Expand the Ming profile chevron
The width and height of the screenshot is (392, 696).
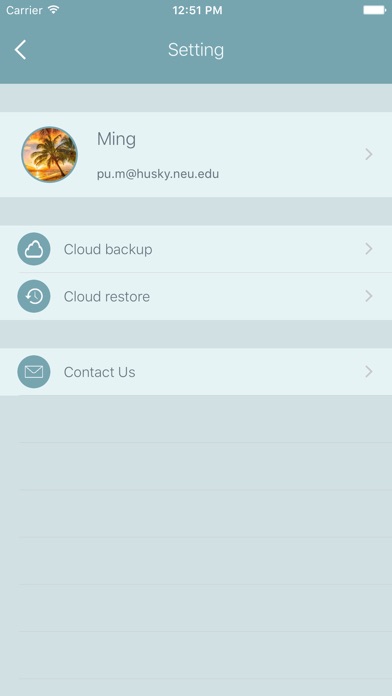pos(368,154)
